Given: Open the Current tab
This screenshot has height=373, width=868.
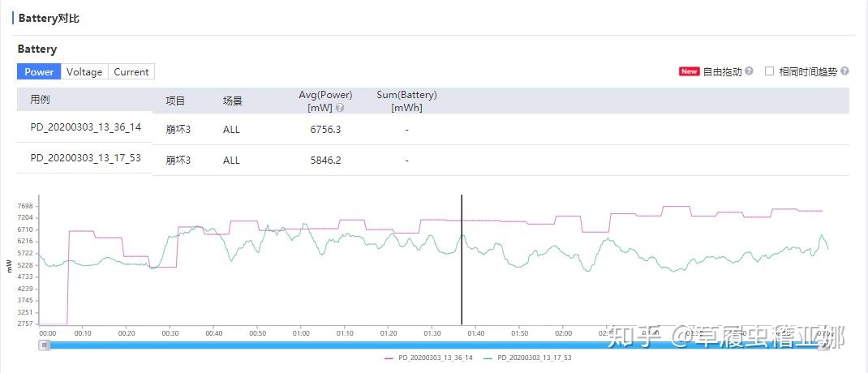Looking at the screenshot, I should pyautogui.click(x=131, y=71).
